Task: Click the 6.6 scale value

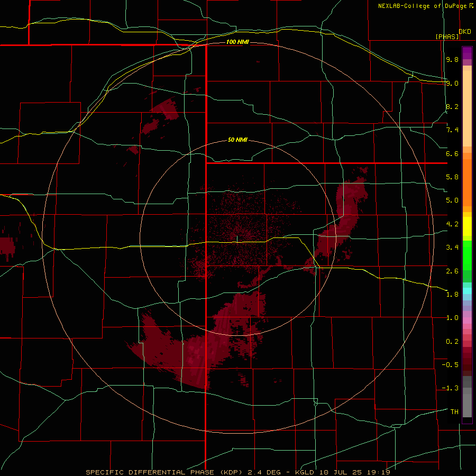Action: pyautogui.click(x=452, y=153)
